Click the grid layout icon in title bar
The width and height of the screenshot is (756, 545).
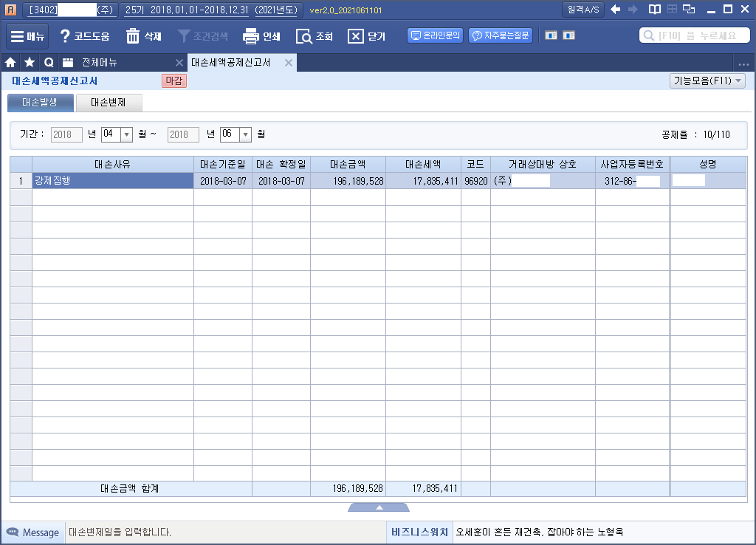coord(672,9)
